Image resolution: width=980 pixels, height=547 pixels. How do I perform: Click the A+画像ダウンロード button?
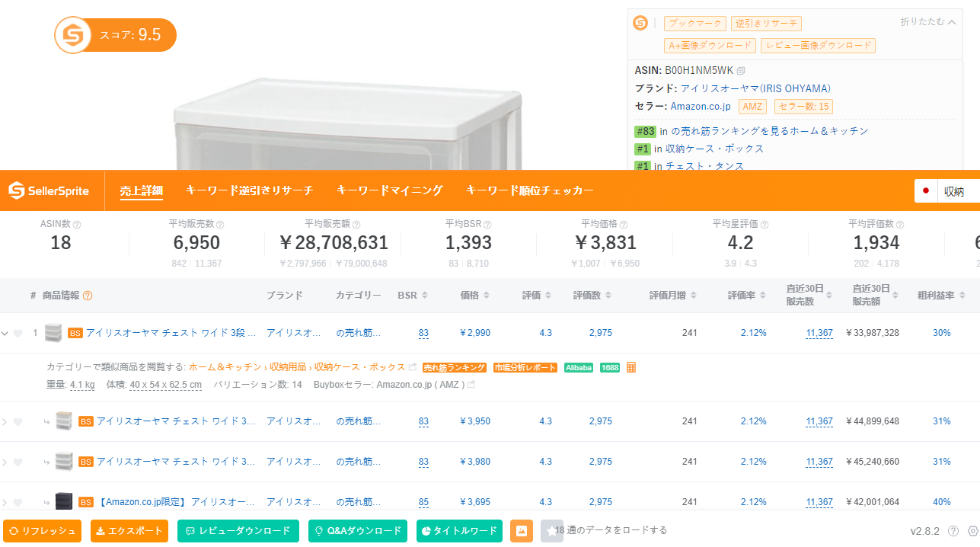tap(710, 46)
